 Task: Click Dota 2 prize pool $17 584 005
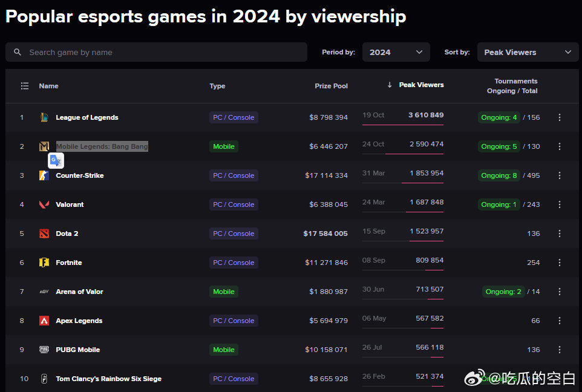pos(325,234)
